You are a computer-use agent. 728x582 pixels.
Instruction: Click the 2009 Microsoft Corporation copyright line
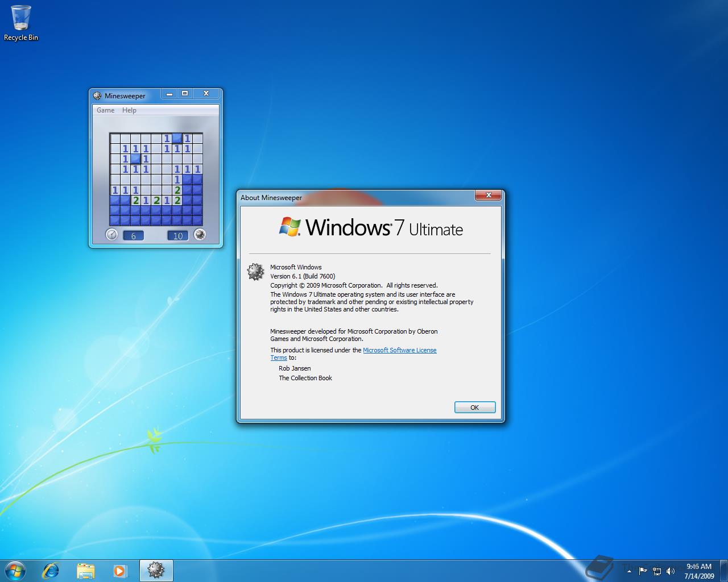[x=354, y=285]
